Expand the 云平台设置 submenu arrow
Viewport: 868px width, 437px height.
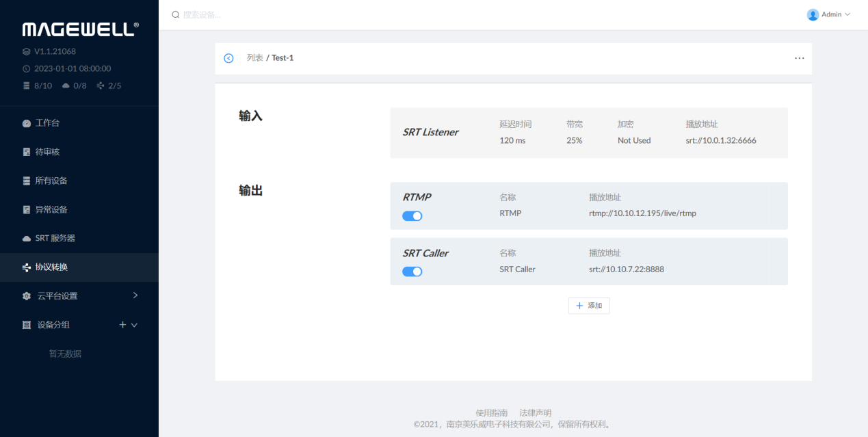[x=135, y=295]
